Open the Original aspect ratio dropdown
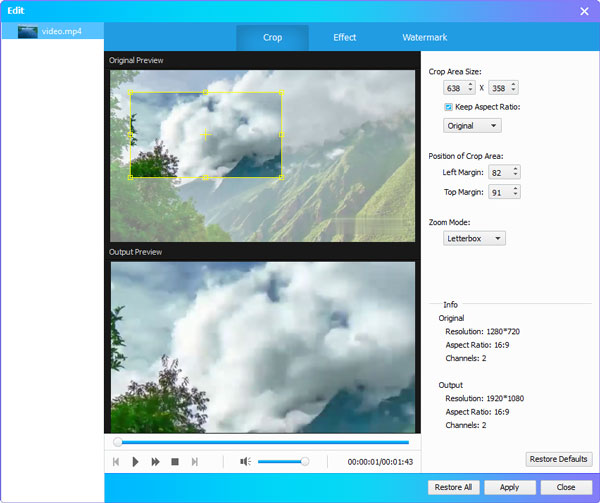Viewport: 600px width, 503px height. 473,126
